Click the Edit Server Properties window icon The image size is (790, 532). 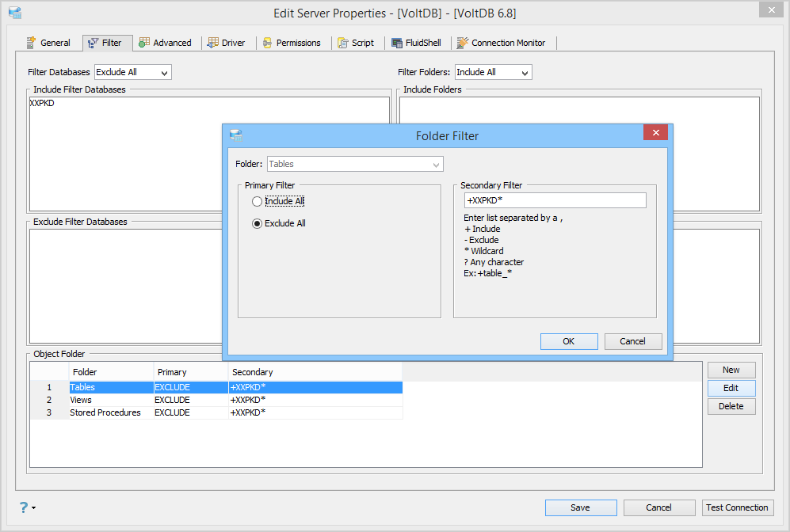point(15,13)
